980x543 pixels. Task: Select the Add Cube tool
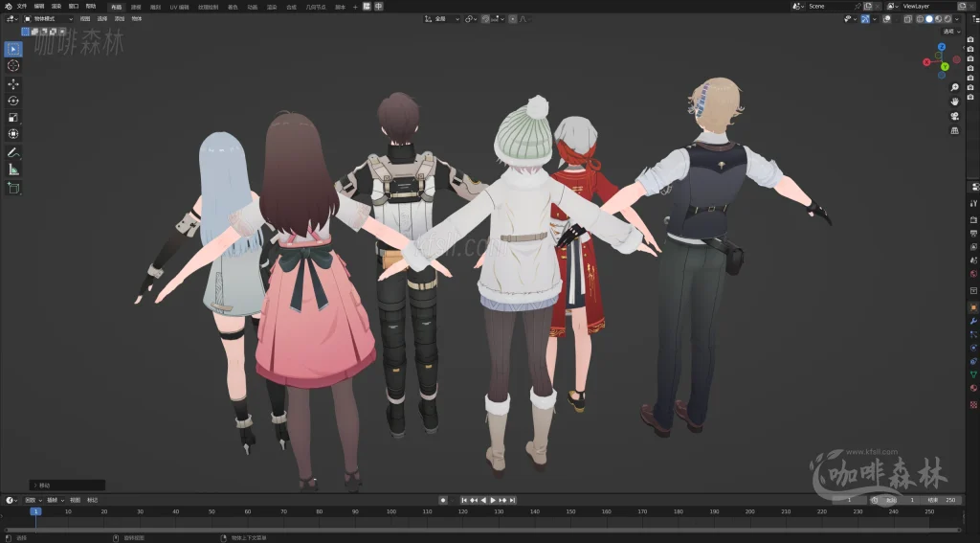[x=13, y=188]
